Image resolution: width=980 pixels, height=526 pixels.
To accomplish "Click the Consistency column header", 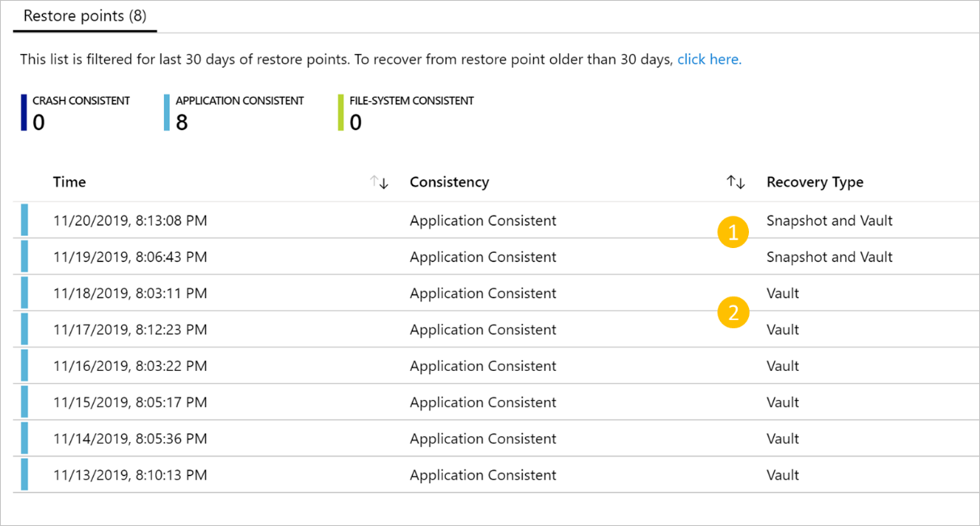I will pyautogui.click(x=449, y=182).
